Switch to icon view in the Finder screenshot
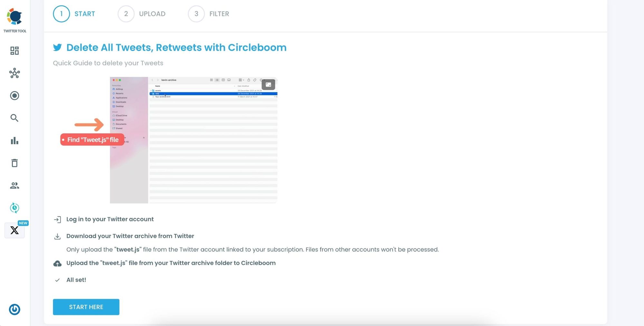The height and width of the screenshot is (326, 644). 211,80
